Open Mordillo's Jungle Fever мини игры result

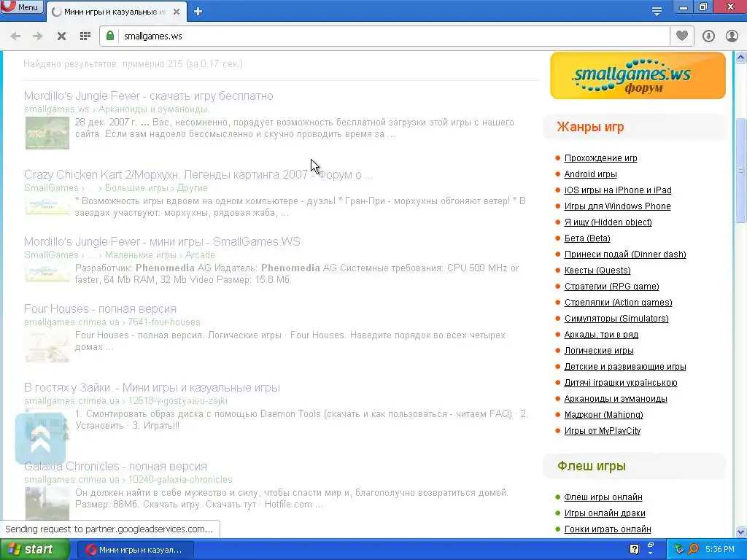[162, 242]
